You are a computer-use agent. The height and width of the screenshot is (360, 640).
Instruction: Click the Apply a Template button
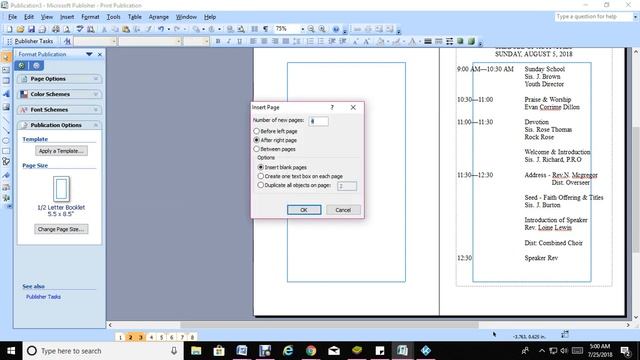pyautogui.click(x=61, y=151)
